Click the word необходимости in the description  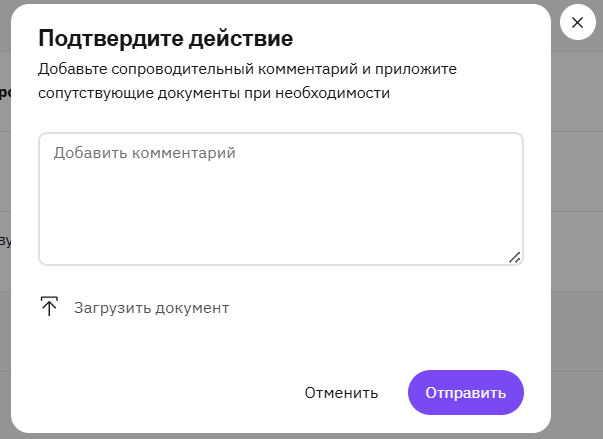pos(332,93)
